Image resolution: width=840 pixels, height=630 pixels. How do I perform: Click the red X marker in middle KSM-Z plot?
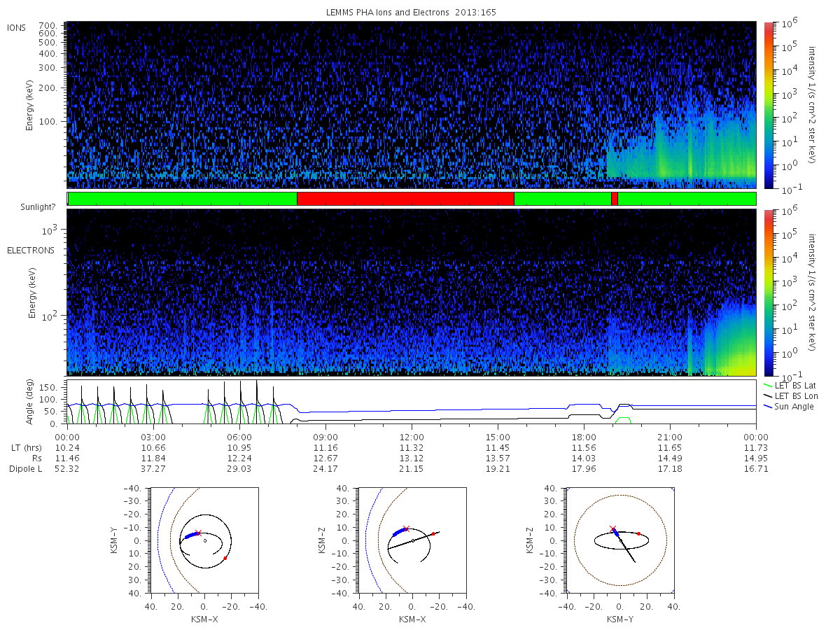tap(406, 528)
